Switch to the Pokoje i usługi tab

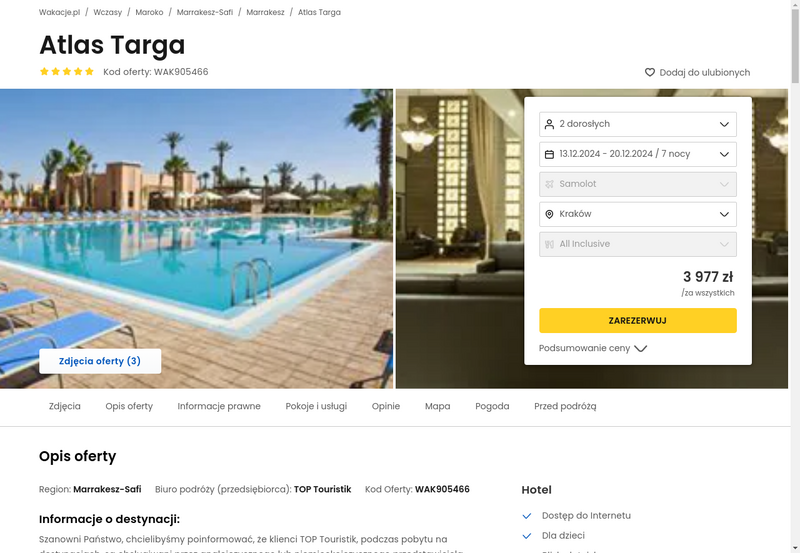[316, 406]
